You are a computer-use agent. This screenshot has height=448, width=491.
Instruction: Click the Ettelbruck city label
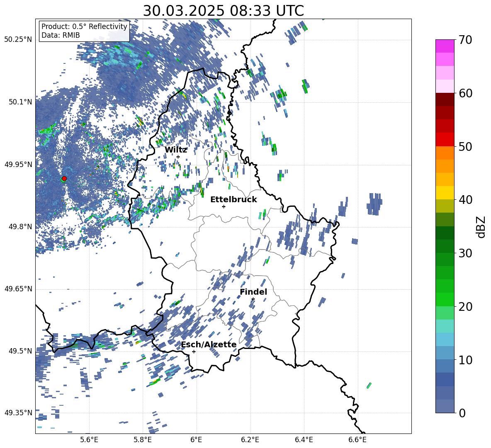point(233,200)
